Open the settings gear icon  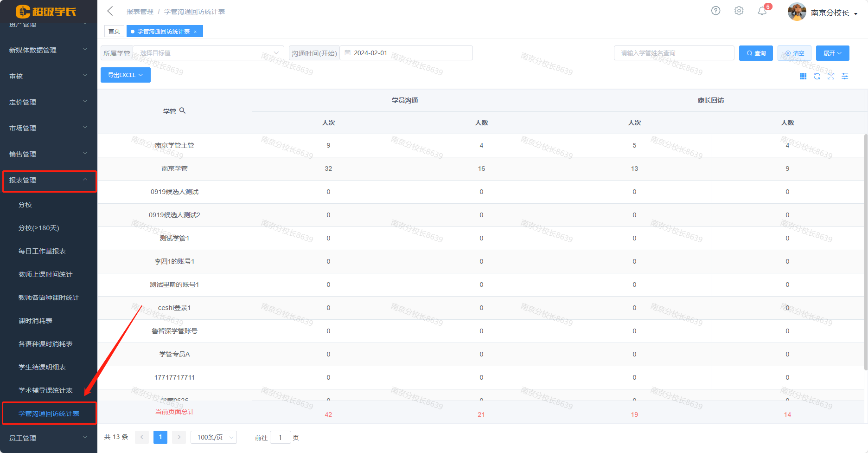point(739,11)
